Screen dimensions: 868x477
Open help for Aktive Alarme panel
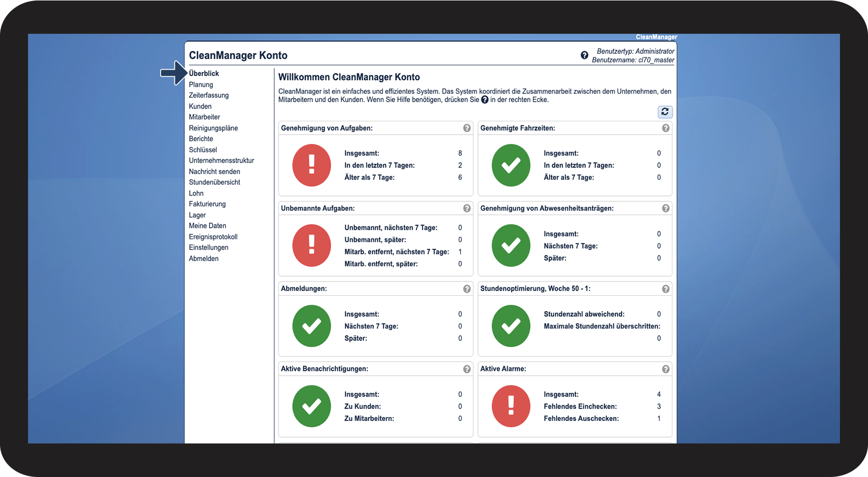pyautogui.click(x=666, y=369)
